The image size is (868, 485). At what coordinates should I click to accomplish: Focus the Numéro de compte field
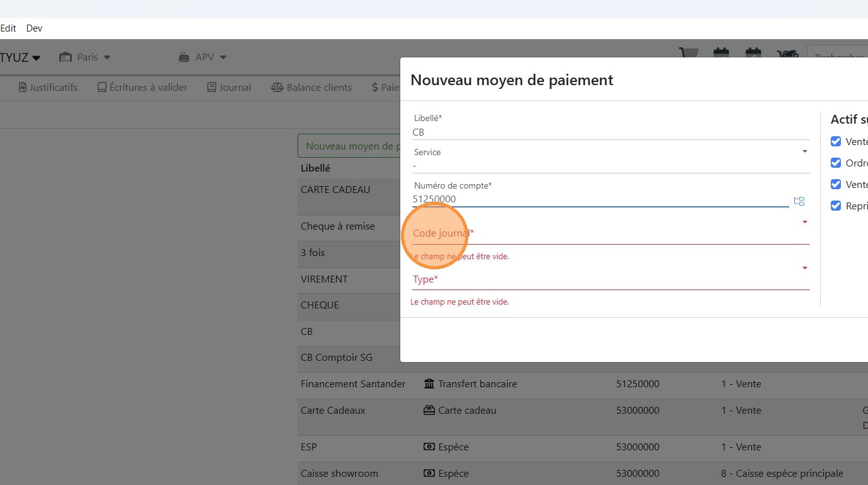[x=600, y=199]
